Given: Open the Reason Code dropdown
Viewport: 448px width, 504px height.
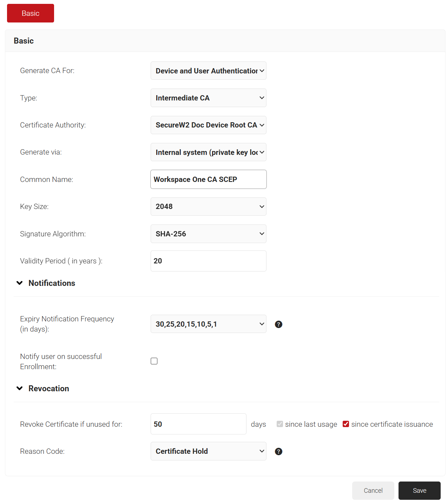Looking at the screenshot, I should [208, 451].
